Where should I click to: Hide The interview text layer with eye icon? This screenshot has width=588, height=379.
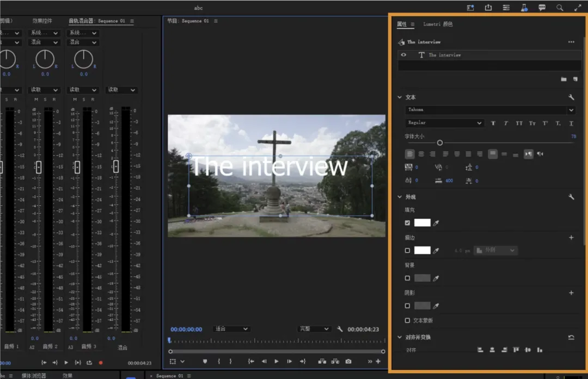click(403, 55)
